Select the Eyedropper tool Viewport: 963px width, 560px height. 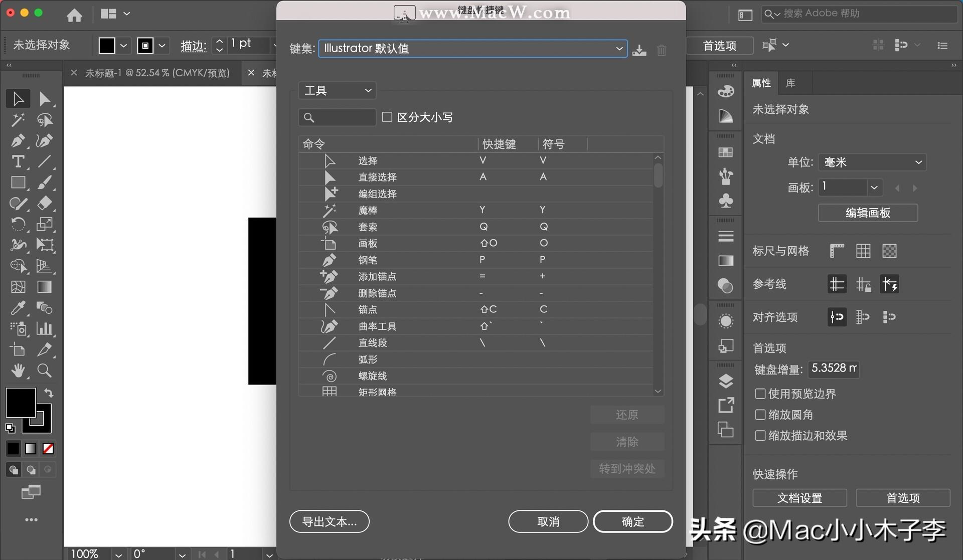[18, 308]
